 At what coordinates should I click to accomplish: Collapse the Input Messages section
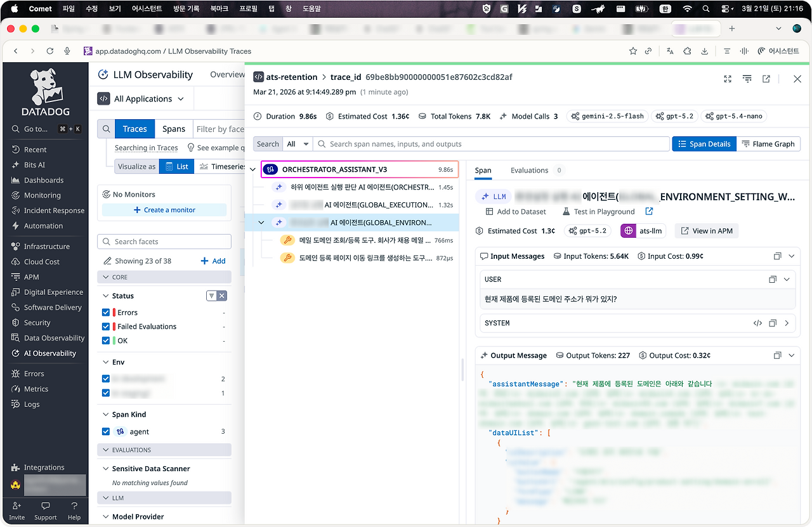point(791,256)
